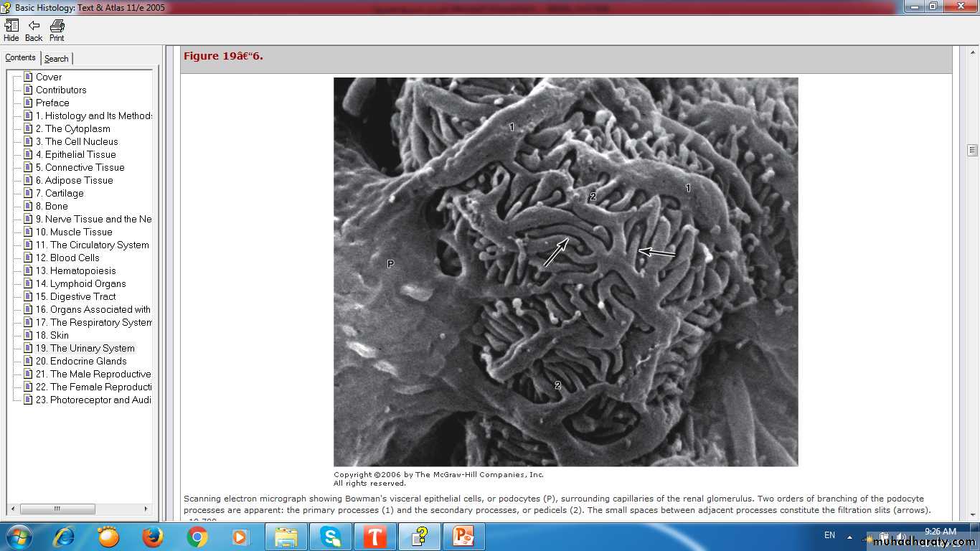Open the Preface entry
This screenshot has width=980, height=551.
point(52,103)
